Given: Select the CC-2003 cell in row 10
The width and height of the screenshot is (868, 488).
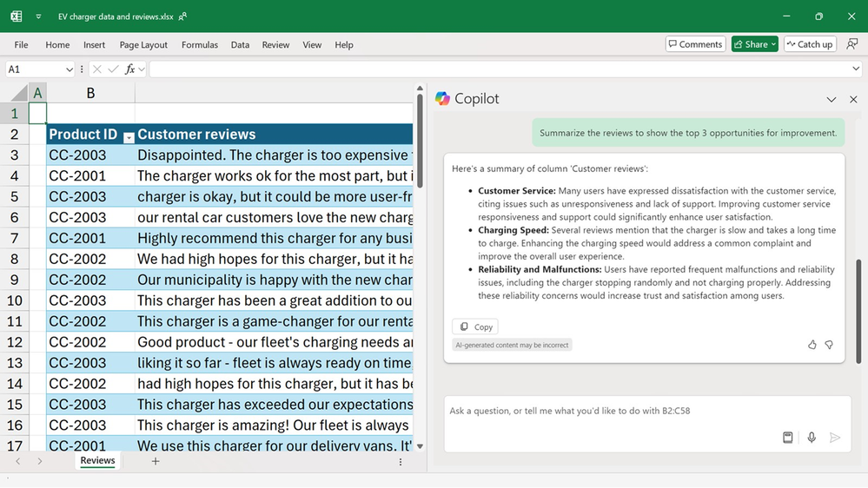Looking at the screenshot, I should click(90, 300).
